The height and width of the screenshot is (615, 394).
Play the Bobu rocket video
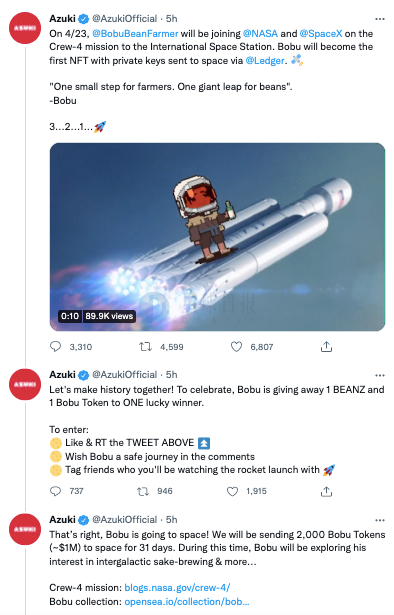pyautogui.click(x=217, y=237)
